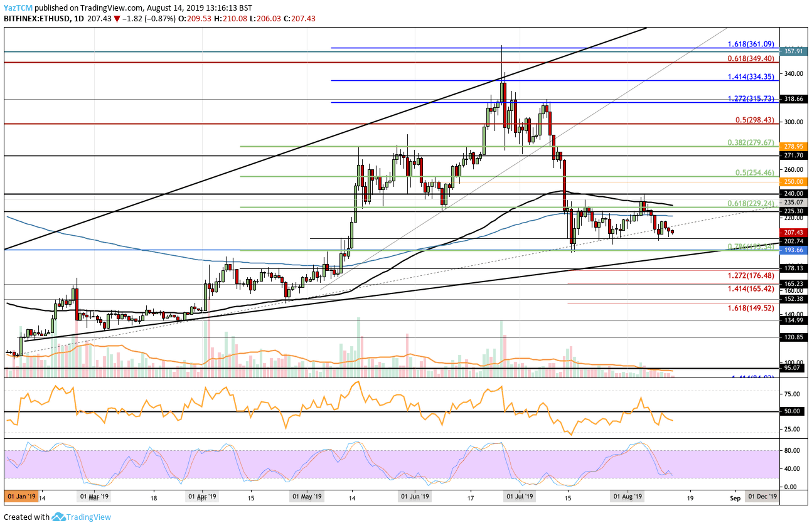Click the red down-arrow beside 207.43 in header

(x=116, y=19)
